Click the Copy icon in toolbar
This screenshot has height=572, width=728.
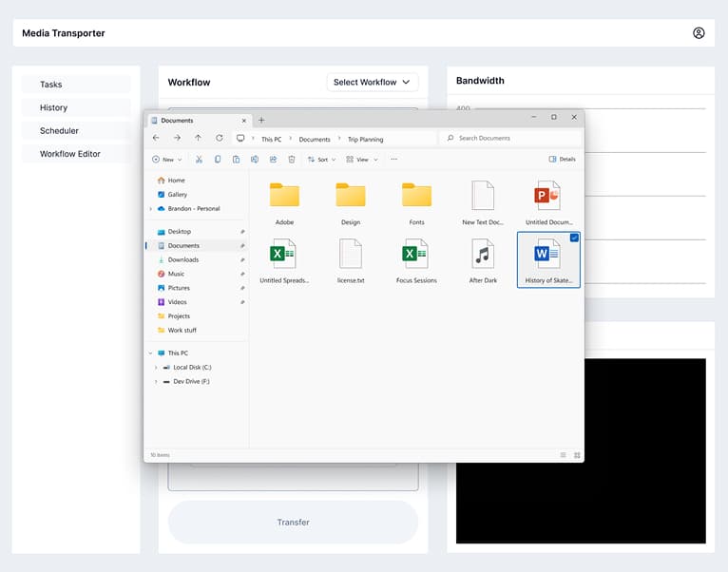tap(218, 160)
